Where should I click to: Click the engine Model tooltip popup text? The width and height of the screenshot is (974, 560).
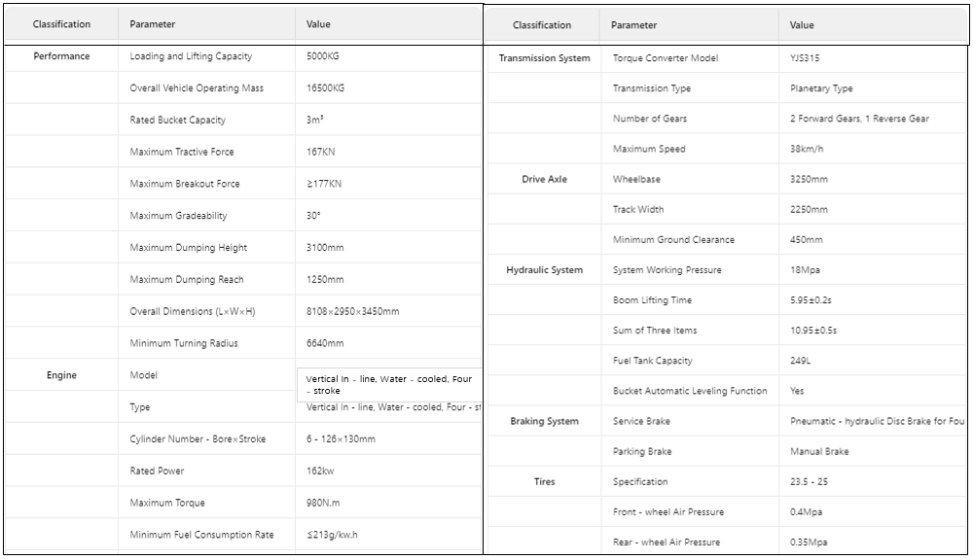click(x=388, y=385)
